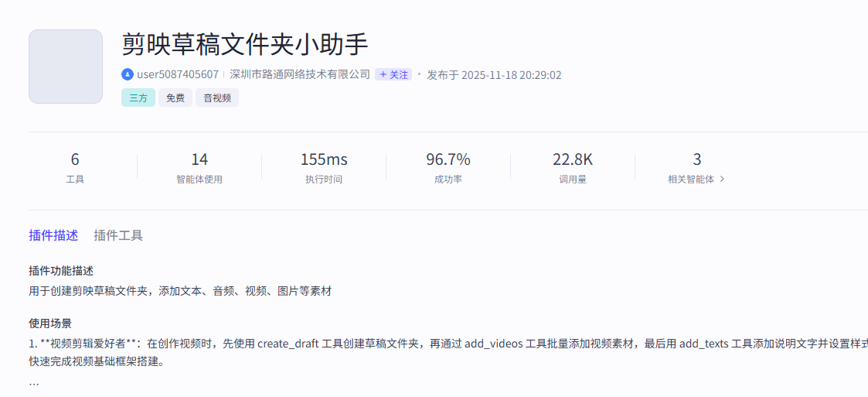Open the 相关智能体 chevron arrow
868x397 pixels.
click(x=722, y=179)
